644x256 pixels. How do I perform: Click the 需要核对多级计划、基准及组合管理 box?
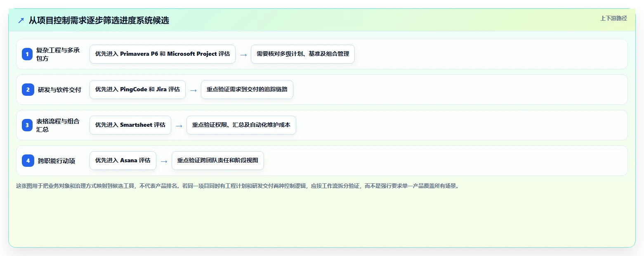[x=303, y=54]
